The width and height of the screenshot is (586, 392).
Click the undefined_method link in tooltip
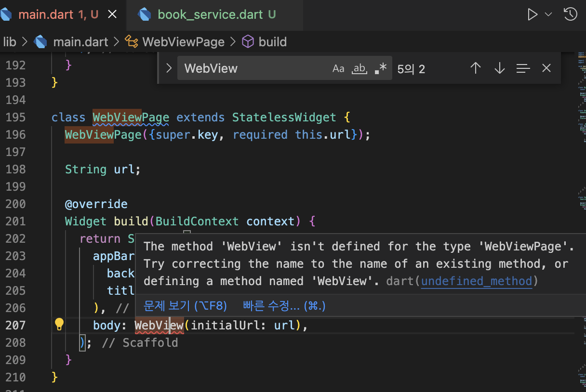click(477, 281)
